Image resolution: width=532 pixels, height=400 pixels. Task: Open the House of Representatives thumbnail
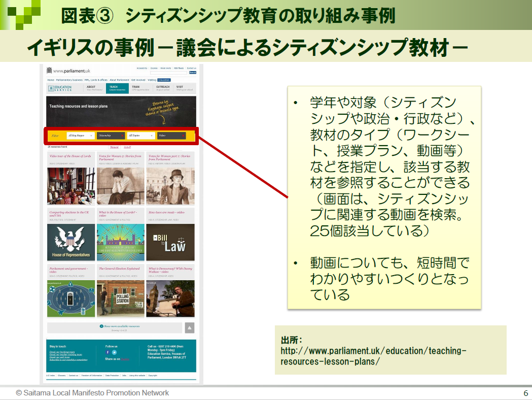[x=71, y=242]
